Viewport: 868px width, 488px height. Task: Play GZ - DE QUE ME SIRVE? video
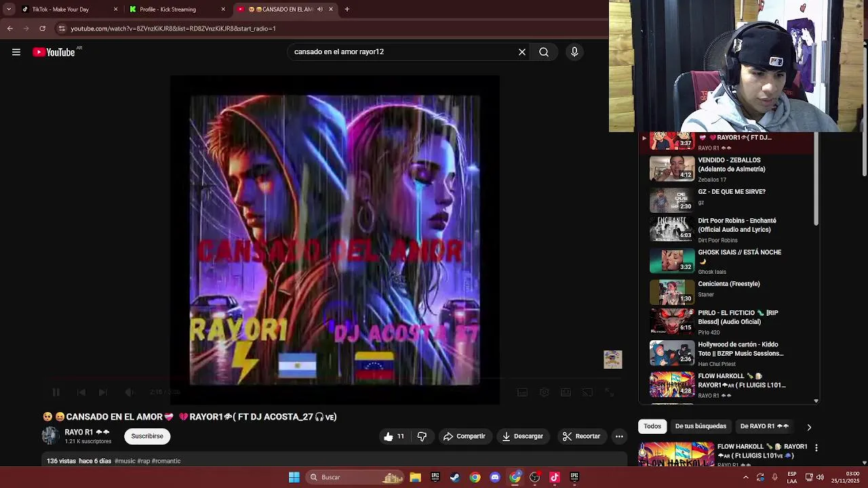coord(726,201)
